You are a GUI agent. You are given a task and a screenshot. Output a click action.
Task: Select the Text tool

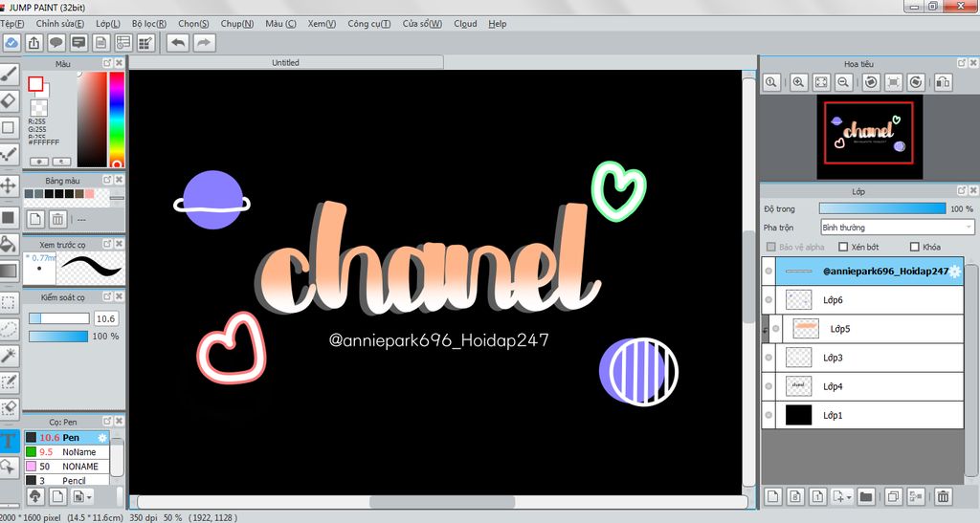(x=8, y=441)
